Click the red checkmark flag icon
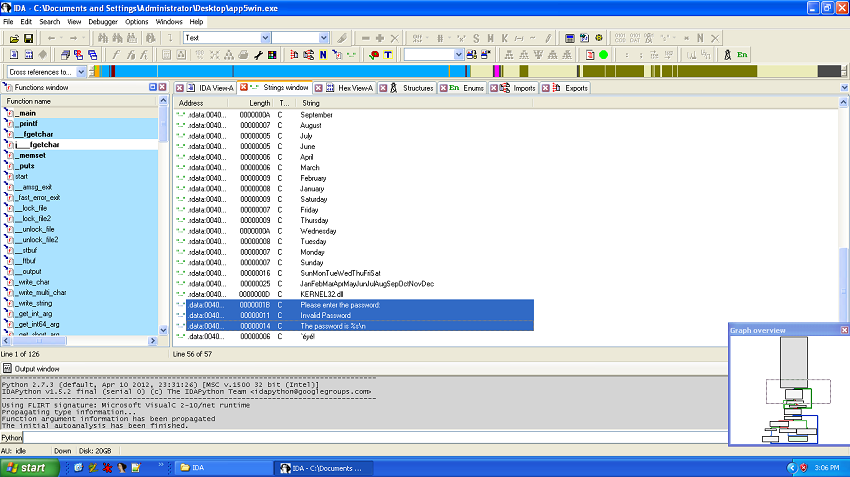850x477 pixels. point(374,55)
